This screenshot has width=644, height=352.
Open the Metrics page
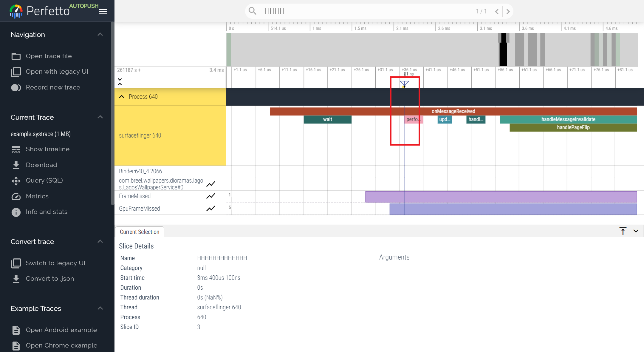(x=37, y=196)
